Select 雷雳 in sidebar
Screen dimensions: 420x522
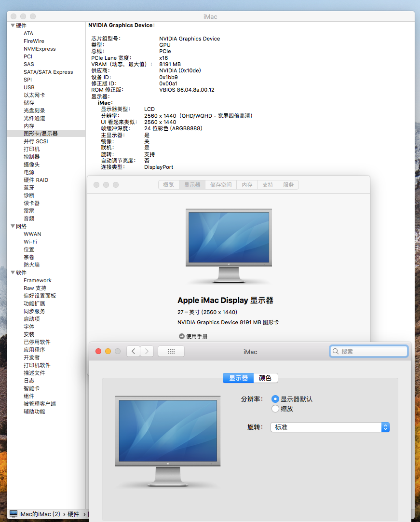click(29, 211)
